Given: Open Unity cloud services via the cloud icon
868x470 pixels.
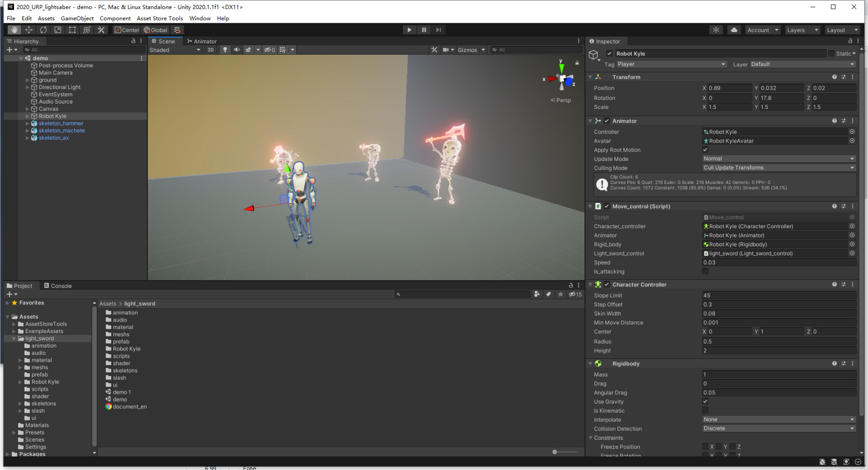Looking at the screenshot, I should coord(733,29).
